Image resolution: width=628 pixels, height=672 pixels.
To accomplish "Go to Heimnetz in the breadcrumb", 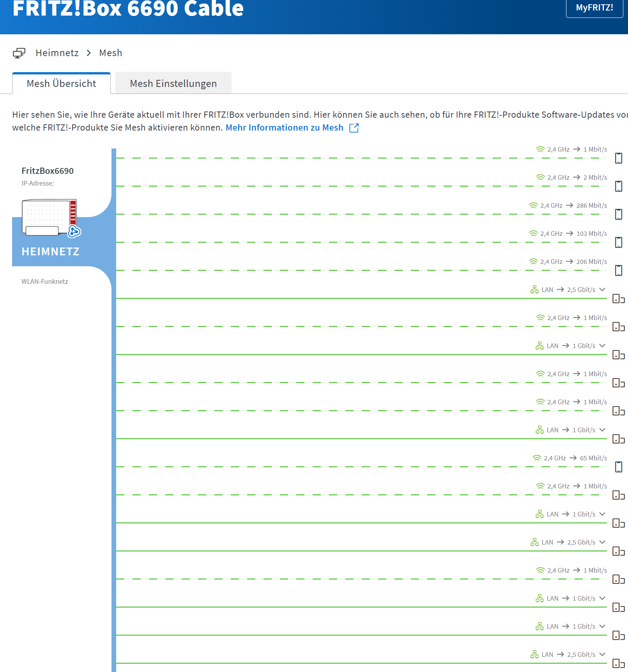I will [57, 53].
